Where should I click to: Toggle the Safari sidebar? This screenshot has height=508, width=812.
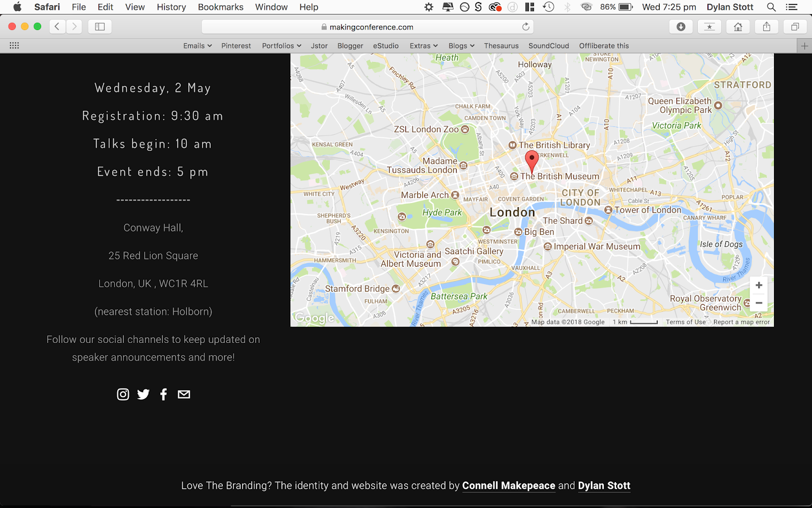(x=100, y=26)
